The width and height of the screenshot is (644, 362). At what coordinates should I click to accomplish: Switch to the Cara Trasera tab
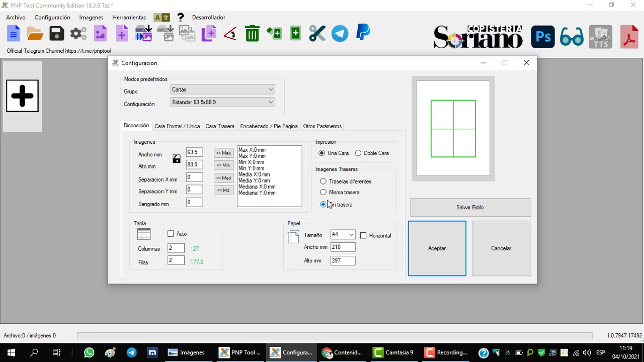[220, 126]
